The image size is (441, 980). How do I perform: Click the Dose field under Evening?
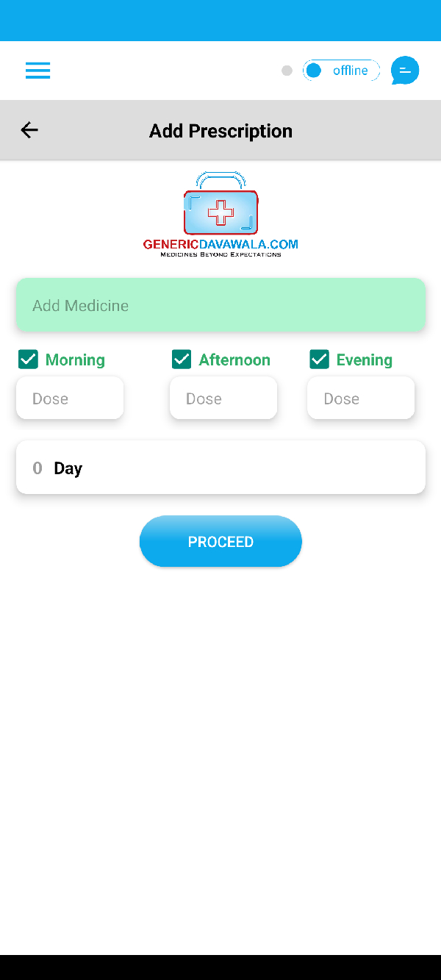click(x=361, y=398)
